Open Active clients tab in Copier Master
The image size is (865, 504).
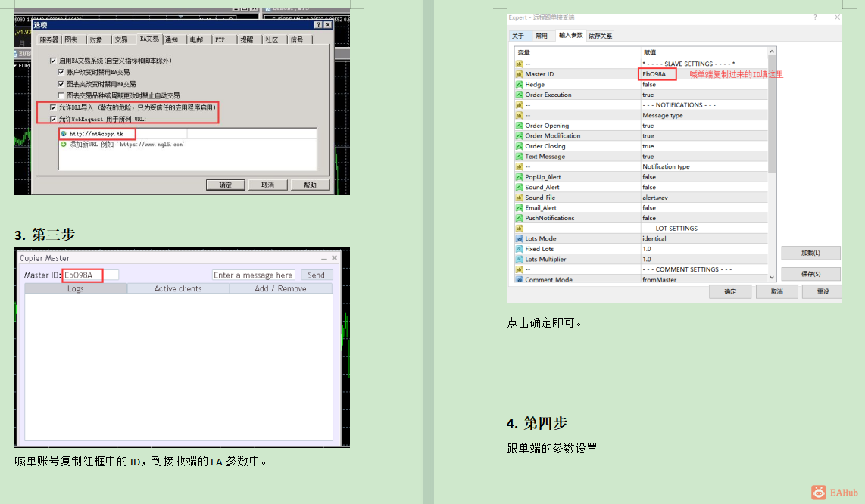pyautogui.click(x=178, y=288)
